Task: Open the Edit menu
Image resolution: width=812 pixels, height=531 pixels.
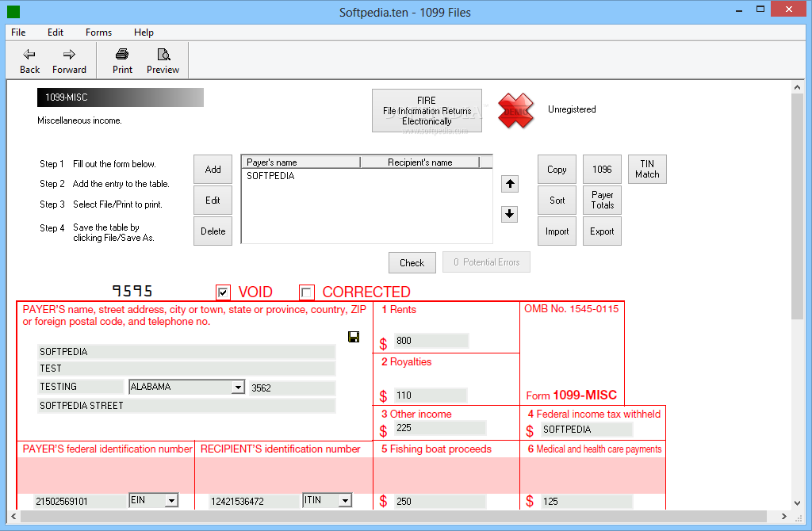Action: coord(56,32)
